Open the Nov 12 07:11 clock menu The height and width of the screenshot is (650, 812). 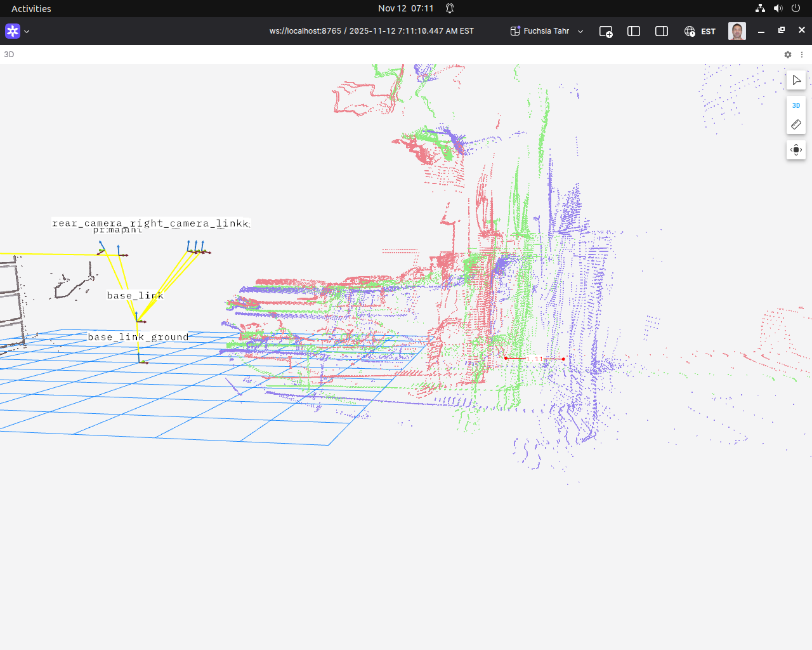tap(405, 8)
